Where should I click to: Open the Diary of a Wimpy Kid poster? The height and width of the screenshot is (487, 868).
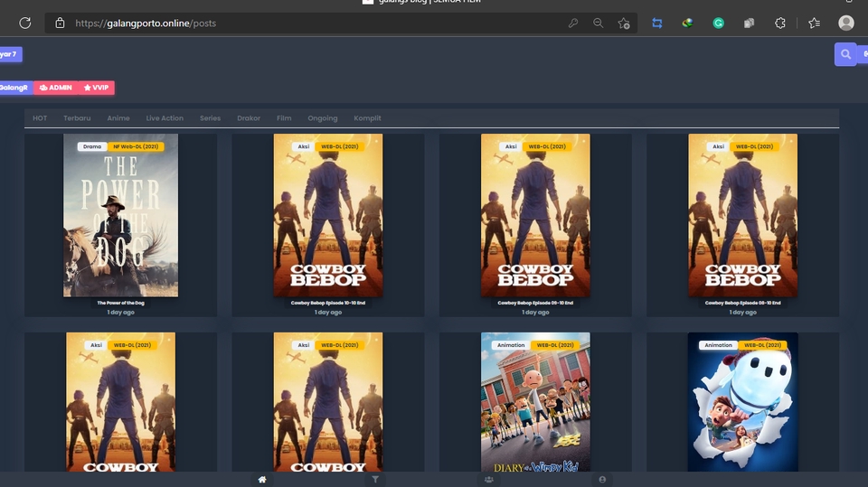coord(535,402)
